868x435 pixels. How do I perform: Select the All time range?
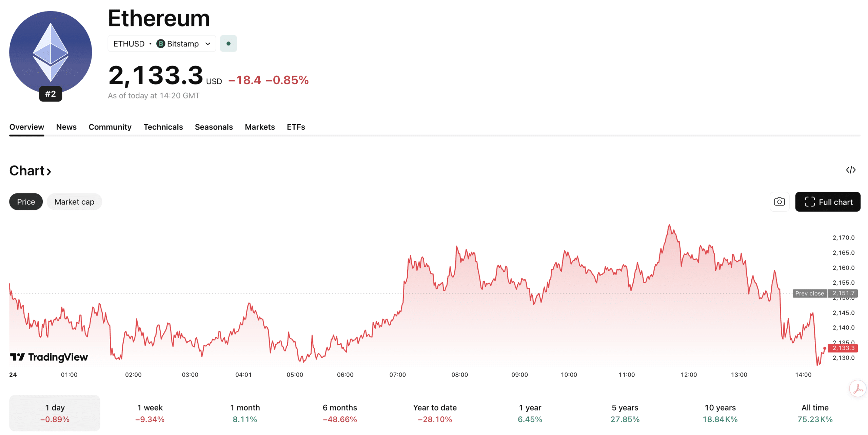815,413
